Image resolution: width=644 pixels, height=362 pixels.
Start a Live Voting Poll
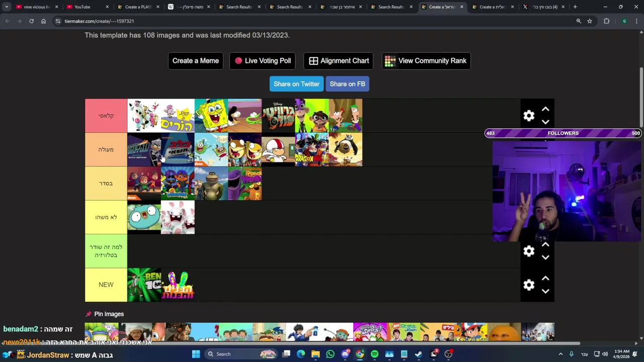[x=263, y=61]
